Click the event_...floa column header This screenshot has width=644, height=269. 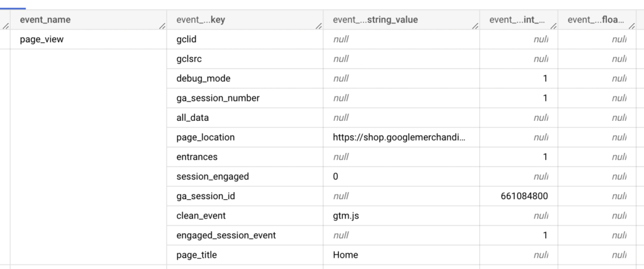pos(596,20)
